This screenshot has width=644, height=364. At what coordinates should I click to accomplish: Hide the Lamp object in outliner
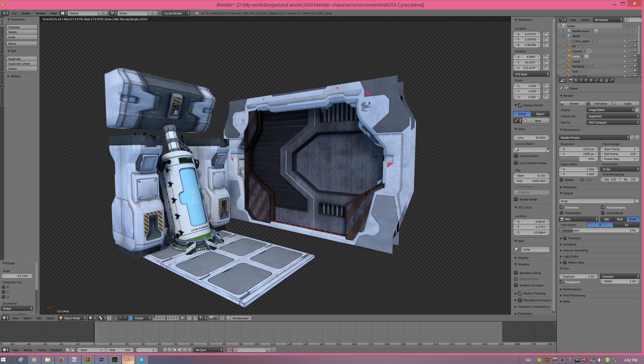coord(625,56)
